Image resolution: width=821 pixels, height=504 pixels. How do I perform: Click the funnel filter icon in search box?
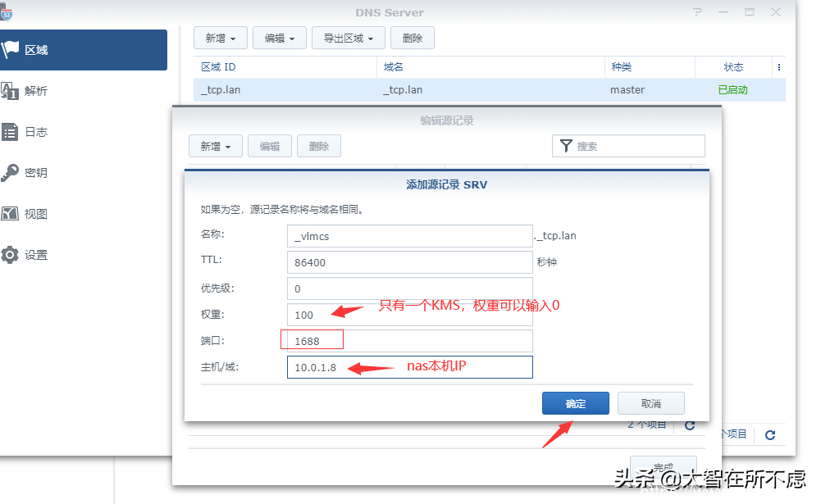click(x=566, y=146)
